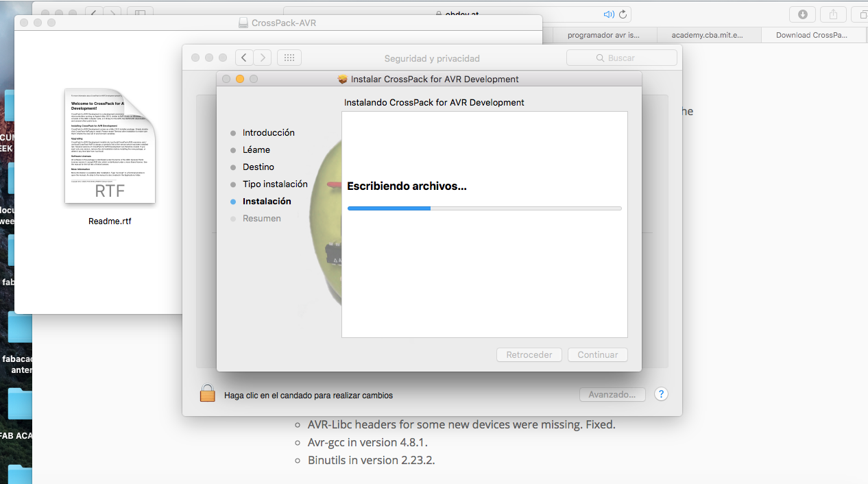868x484 pixels.
Task: Click the Continuar button in the installer
Action: tap(598, 354)
